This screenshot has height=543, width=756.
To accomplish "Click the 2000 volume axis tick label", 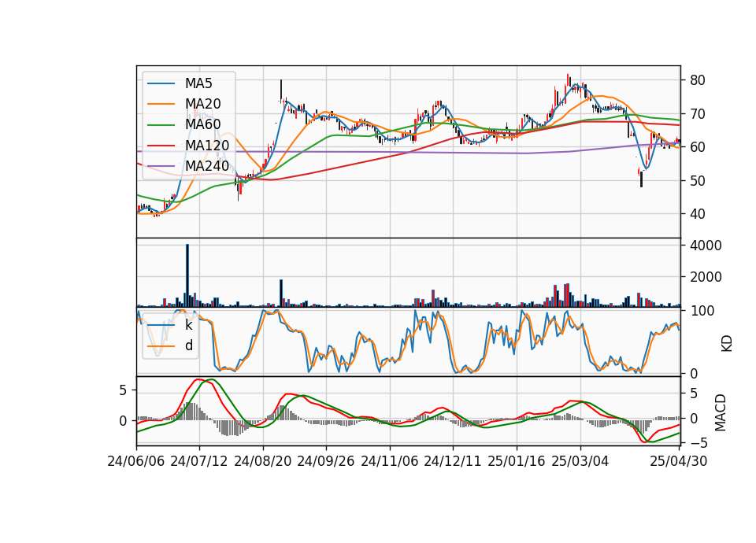I will [x=706, y=277].
